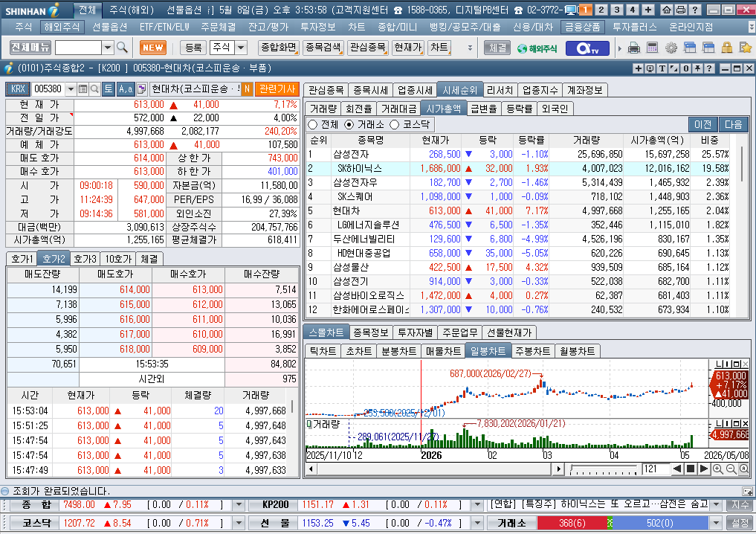Click the 관련기사 button
Screen dimensions: 756x534
(x=277, y=89)
